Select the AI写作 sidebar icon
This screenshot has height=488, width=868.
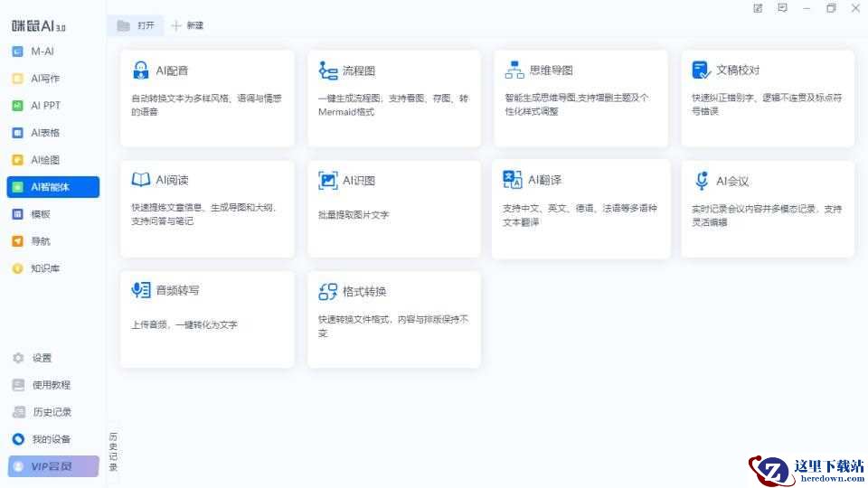click(18, 79)
